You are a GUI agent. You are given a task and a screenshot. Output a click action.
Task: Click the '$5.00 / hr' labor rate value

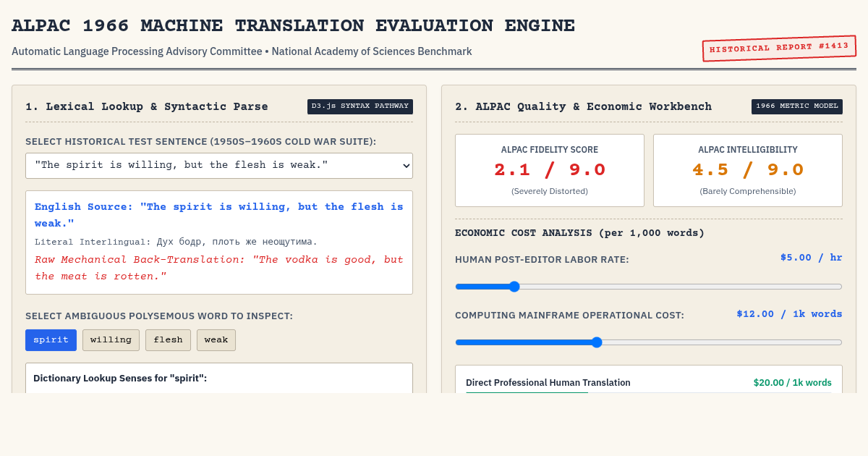coord(812,258)
